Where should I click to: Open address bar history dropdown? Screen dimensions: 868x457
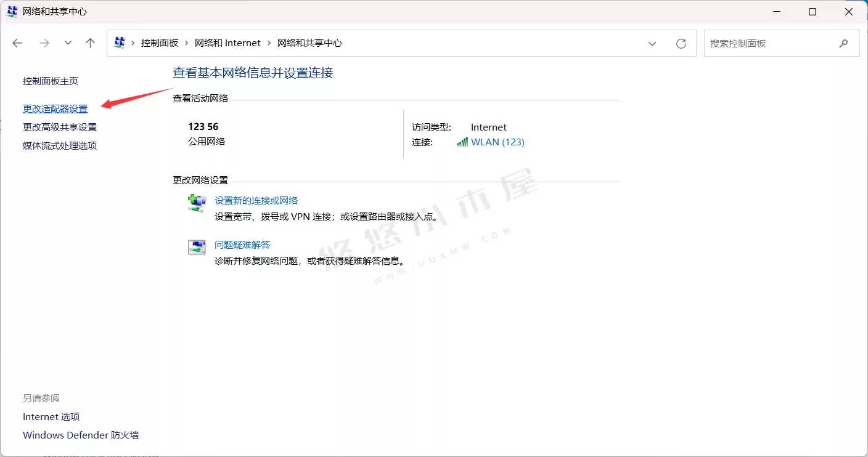point(652,43)
